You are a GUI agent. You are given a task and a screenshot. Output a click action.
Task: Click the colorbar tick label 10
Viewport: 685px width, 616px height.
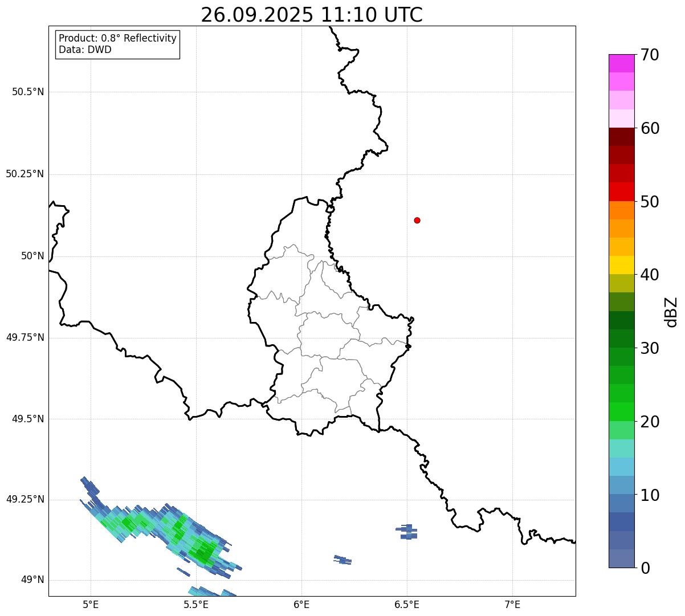(x=650, y=495)
